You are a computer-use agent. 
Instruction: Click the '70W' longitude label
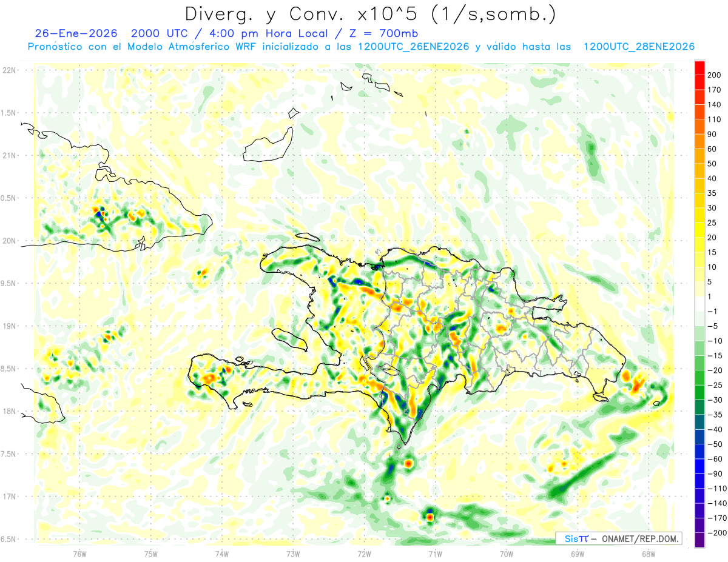click(506, 554)
